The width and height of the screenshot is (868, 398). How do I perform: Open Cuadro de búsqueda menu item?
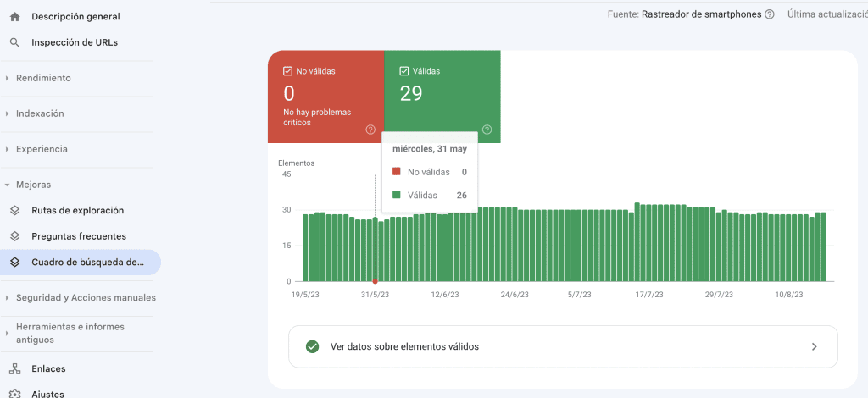pyautogui.click(x=87, y=263)
